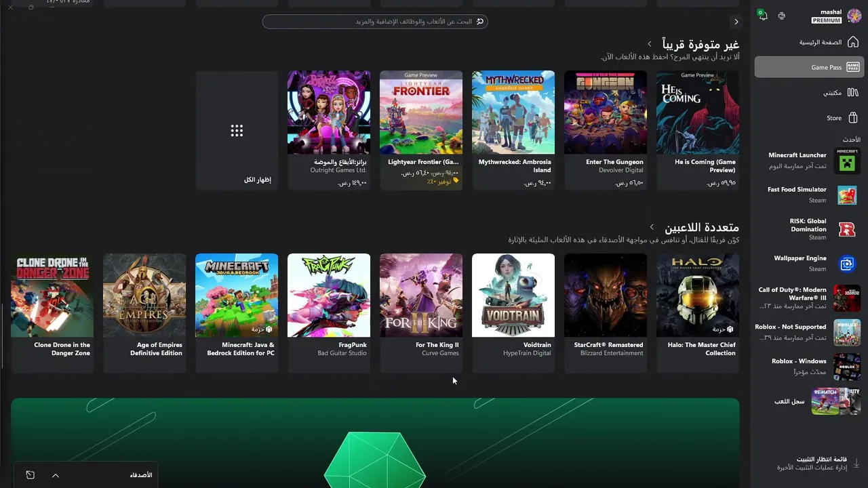Screen dimensions: 868x488
Task: Click the remote play console icon
Action: click(x=782, y=16)
